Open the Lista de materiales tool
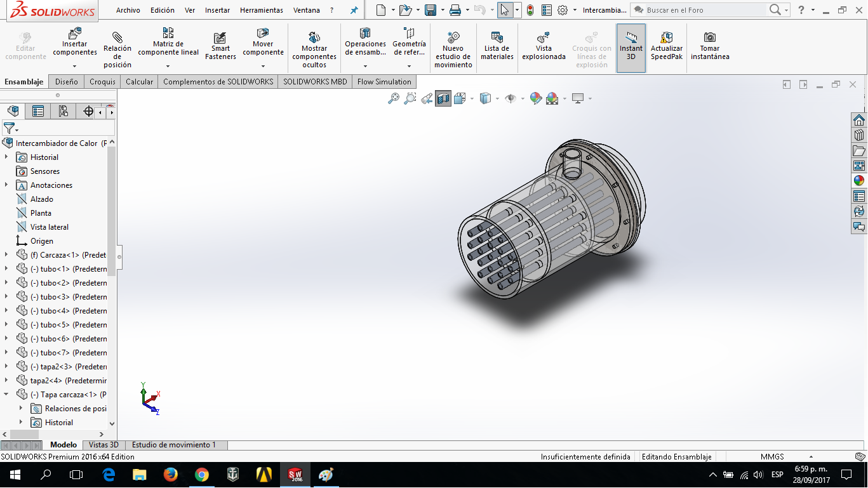Viewport: 868px width, 488px height. tap(497, 46)
